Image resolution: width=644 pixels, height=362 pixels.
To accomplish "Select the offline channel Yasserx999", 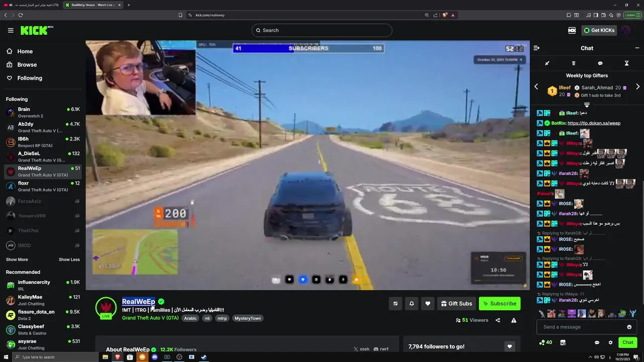I will 43,216.
